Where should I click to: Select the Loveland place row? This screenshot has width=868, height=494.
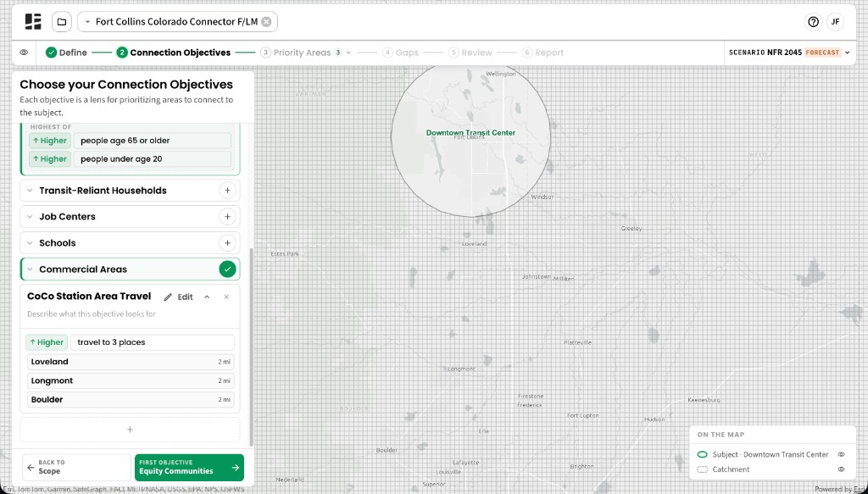[x=131, y=362]
